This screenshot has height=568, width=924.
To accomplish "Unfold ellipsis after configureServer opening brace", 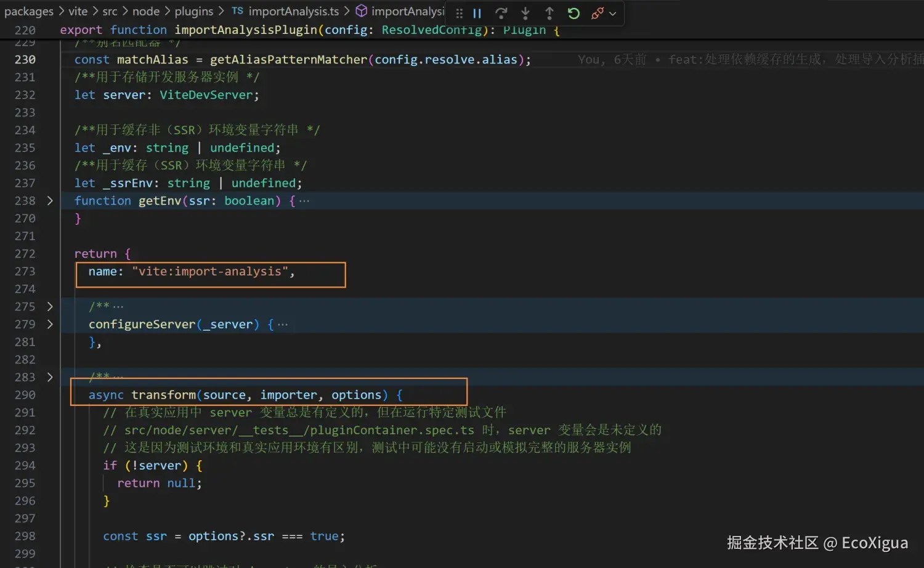I will (x=283, y=325).
